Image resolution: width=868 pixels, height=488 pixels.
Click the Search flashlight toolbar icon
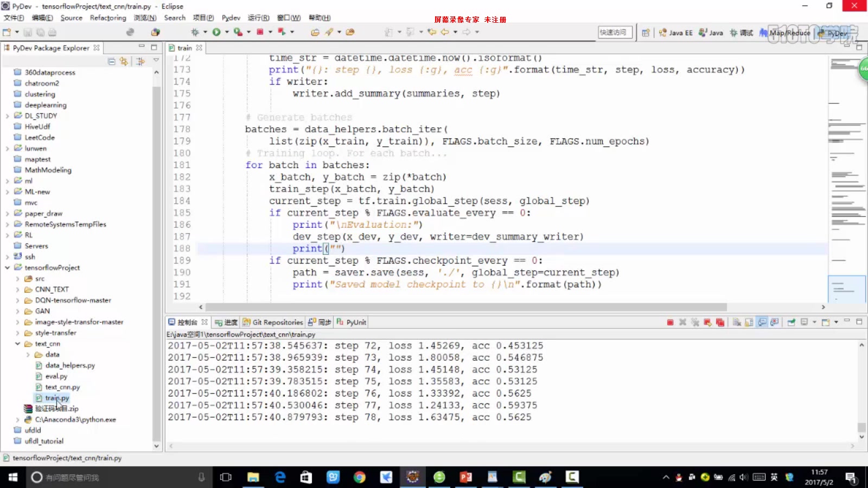[329, 32]
